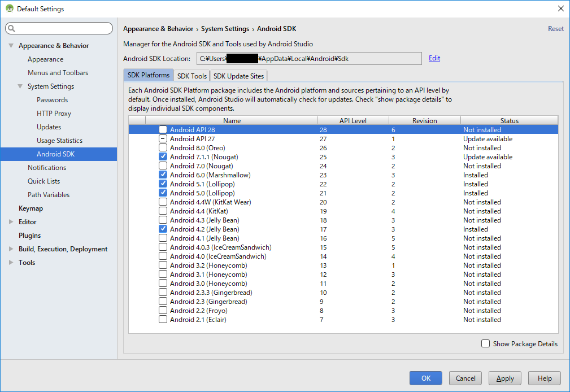
Task: Sort by the Status column header
Action: click(510, 120)
